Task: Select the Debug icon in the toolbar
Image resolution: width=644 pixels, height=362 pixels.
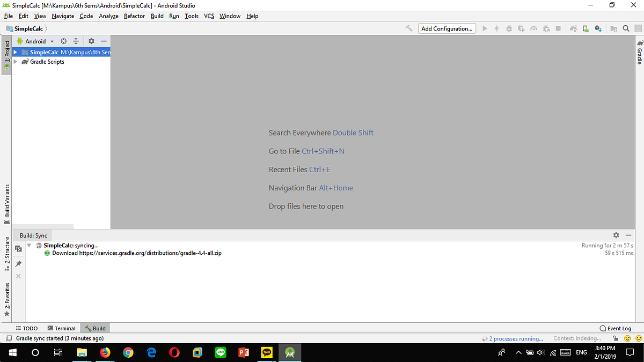Action: pyautogui.click(x=509, y=28)
